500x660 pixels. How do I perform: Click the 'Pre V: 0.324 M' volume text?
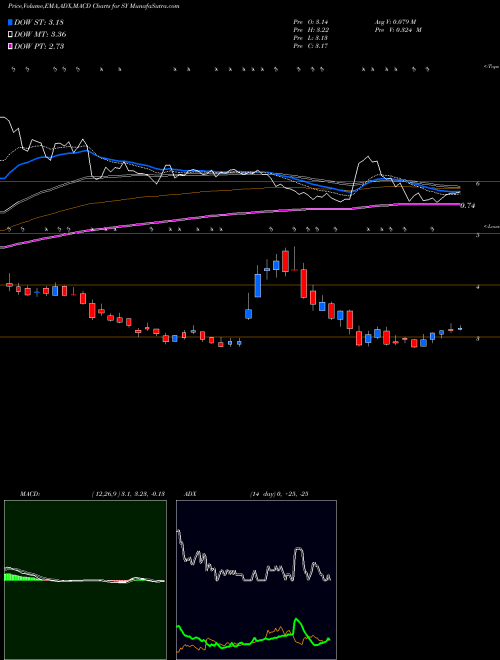[x=398, y=30]
